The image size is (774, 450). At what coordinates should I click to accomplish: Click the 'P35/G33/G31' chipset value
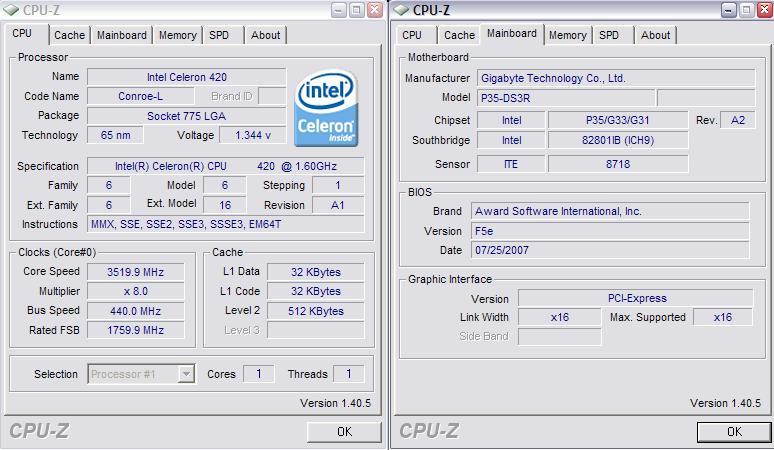tap(618, 120)
